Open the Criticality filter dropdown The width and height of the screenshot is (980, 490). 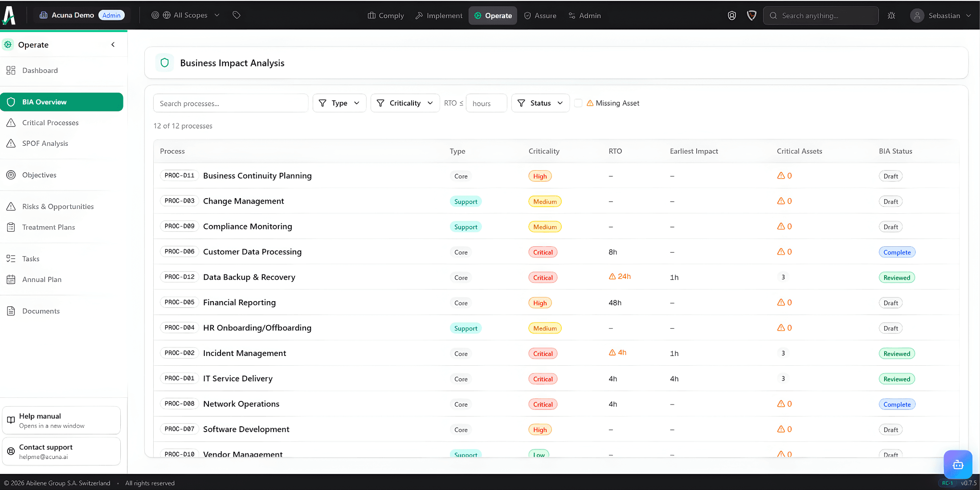[x=405, y=103]
